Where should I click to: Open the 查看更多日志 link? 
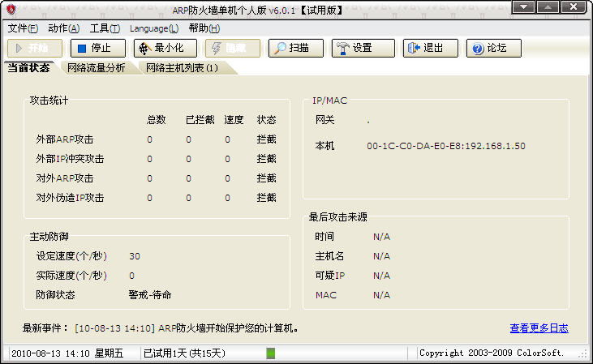point(539,328)
